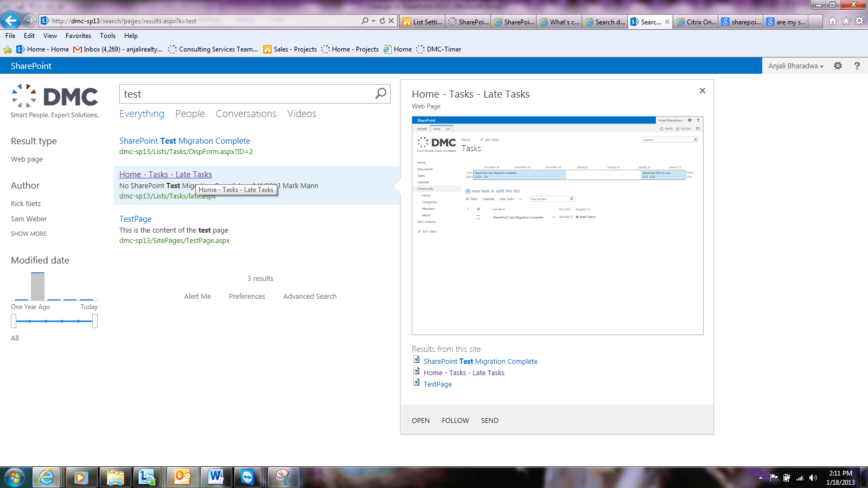
Task: Launch Microsoft Word from the taskbar
Action: coord(216,477)
